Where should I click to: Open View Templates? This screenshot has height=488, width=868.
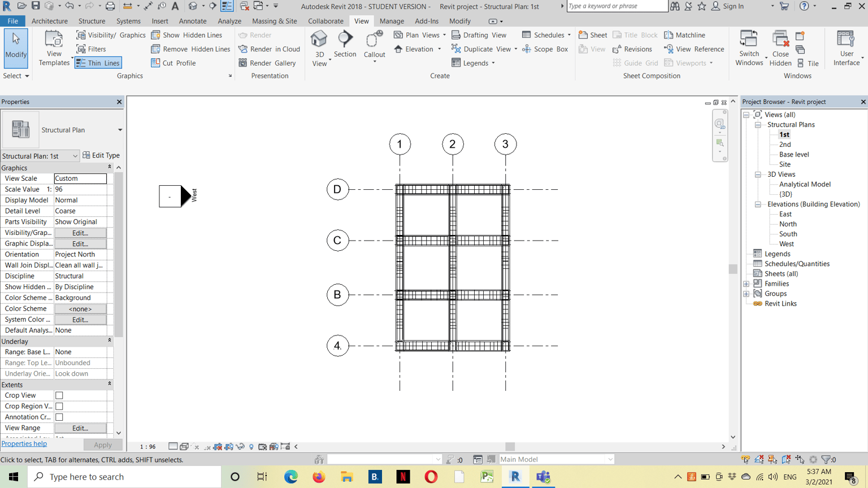click(54, 49)
